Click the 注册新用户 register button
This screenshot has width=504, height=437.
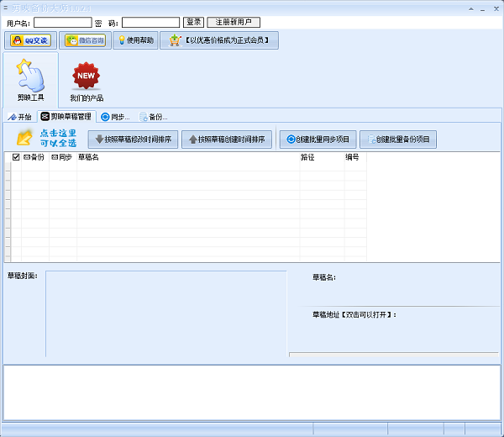pyautogui.click(x=234, y=23)
